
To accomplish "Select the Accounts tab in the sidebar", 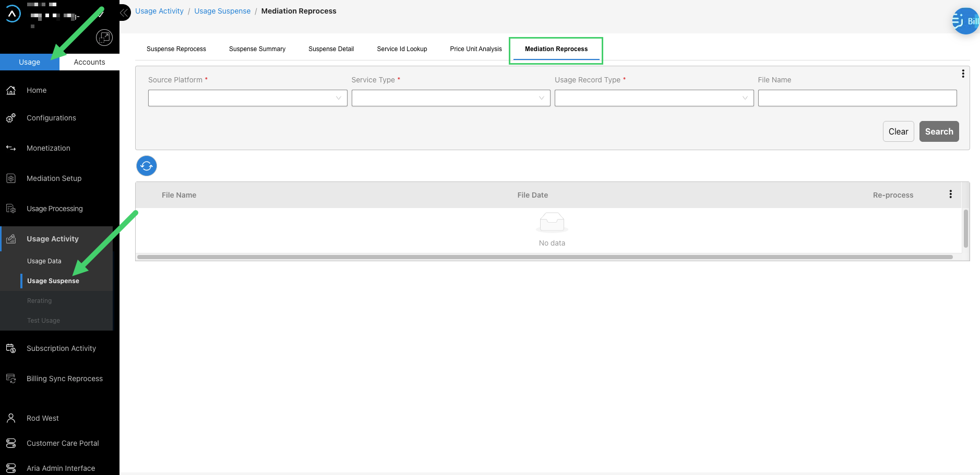I will (89, 62).
